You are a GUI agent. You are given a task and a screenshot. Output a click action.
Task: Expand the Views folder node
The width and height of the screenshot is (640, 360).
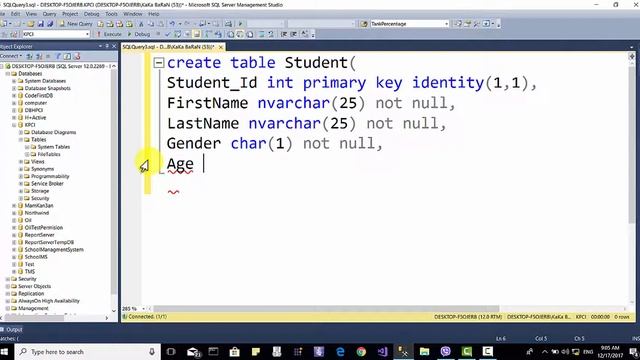coord(21,162)
